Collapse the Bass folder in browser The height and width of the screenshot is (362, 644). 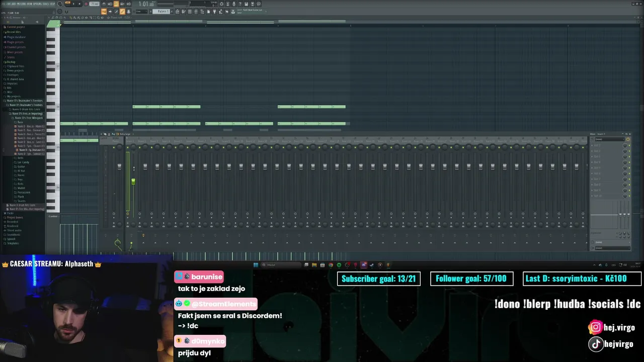pos(19,122)
